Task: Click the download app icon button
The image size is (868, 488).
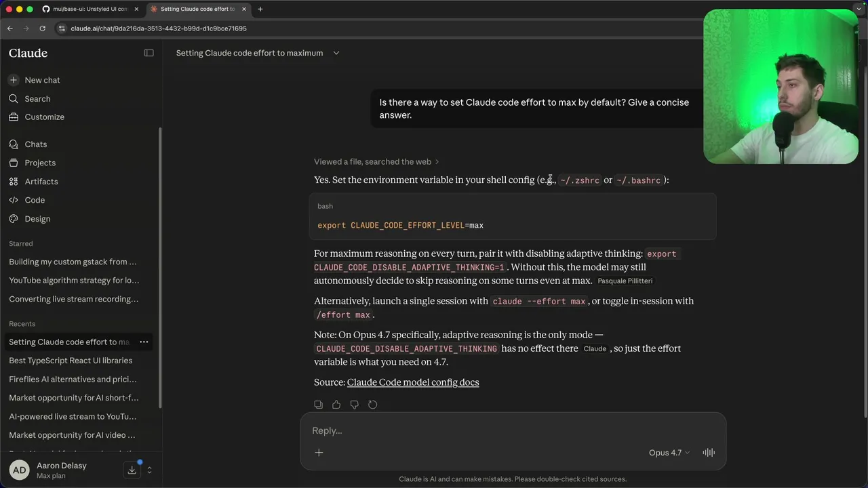Action: coord(132,470)
